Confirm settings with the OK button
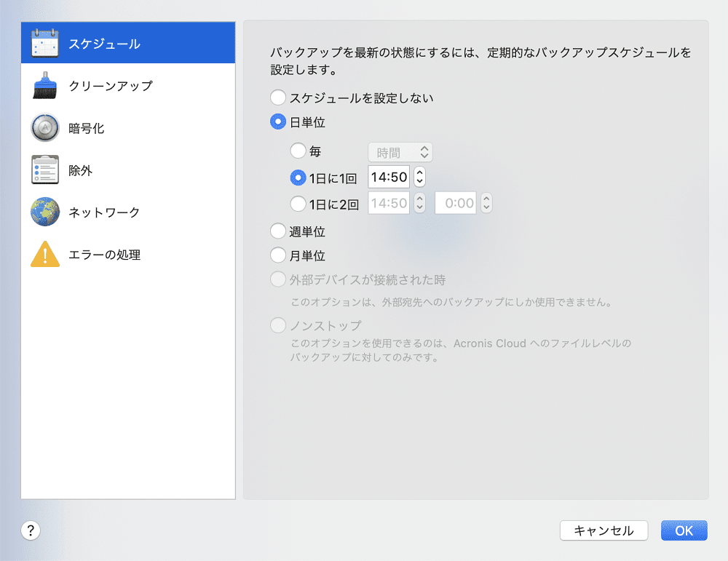The width and height of the screenshot is (728, 561). pyautogui.click(x=684, y=530)
